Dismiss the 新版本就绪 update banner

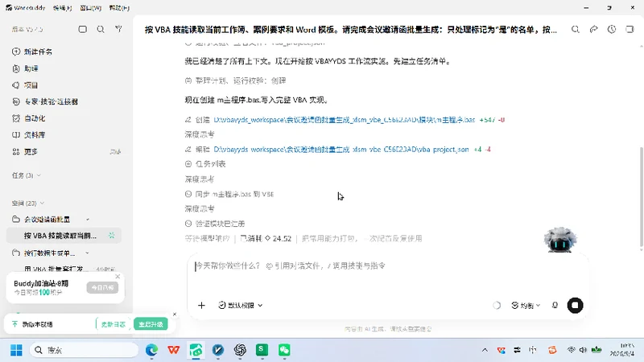[175, 315]
